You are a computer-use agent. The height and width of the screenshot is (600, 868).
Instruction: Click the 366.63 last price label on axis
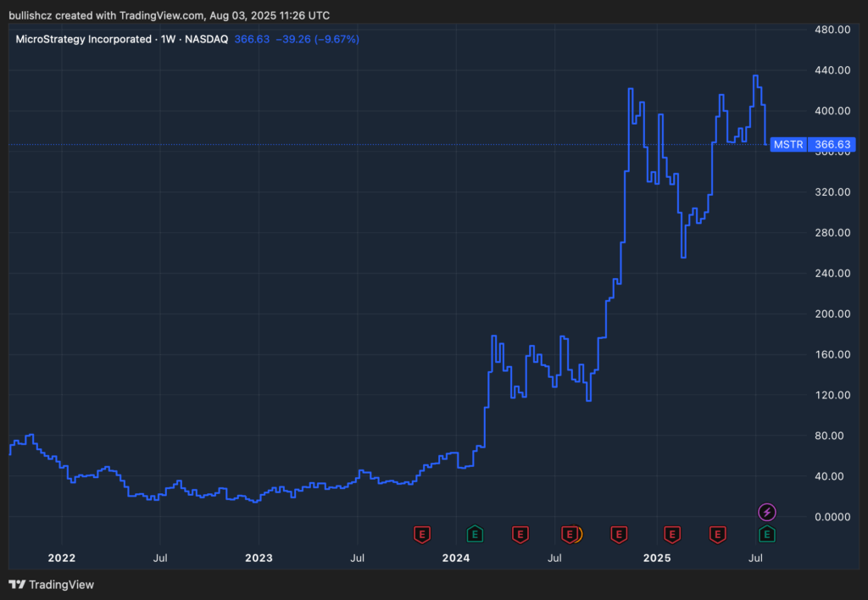(x=832, y=144)
